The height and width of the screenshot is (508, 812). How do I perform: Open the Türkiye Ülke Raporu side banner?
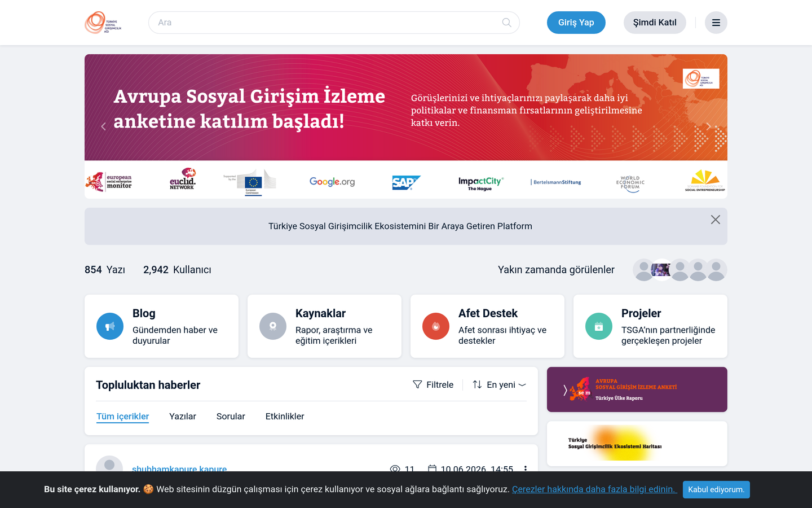coord(637,389)
